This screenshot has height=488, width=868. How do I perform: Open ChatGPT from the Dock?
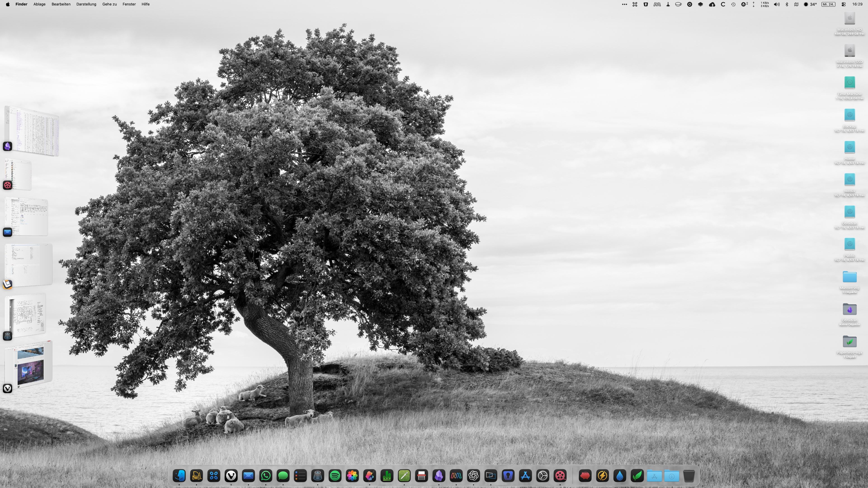coord(473,476)
